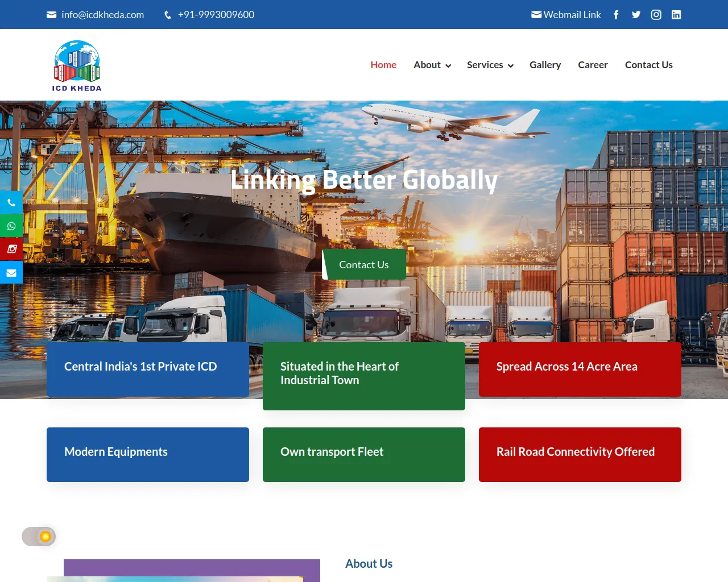The width and height of the screenshot is (728, 582).
Task: Open the Gallery menu item
Action: point(545,65)
